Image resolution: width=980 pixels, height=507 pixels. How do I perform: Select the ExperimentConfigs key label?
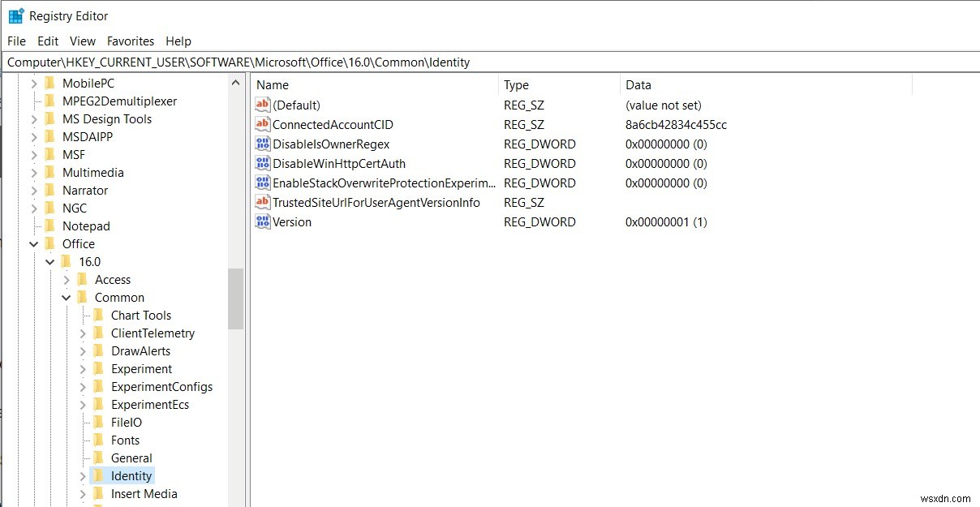(162, 386)
